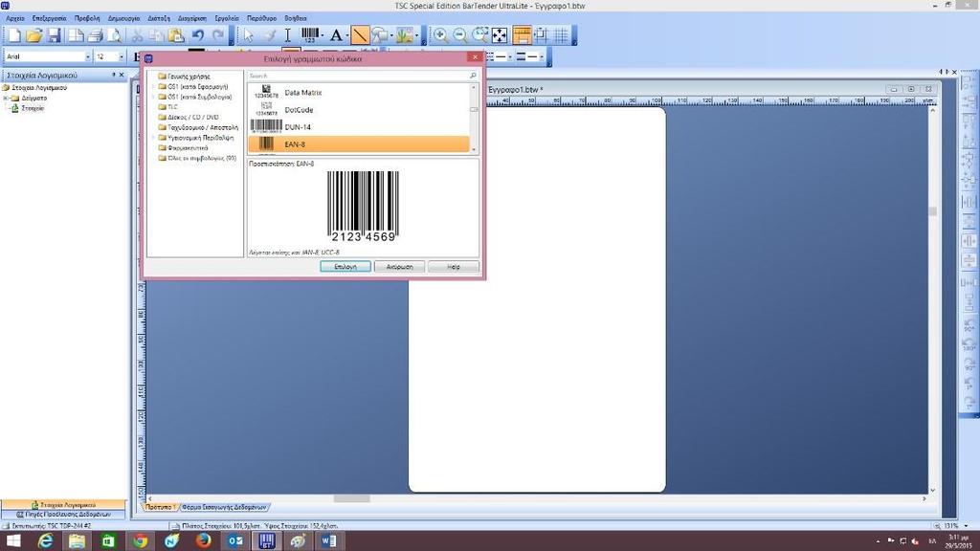
Task: Choose the Barcode creation tool
Action: (x=310, y=35)
